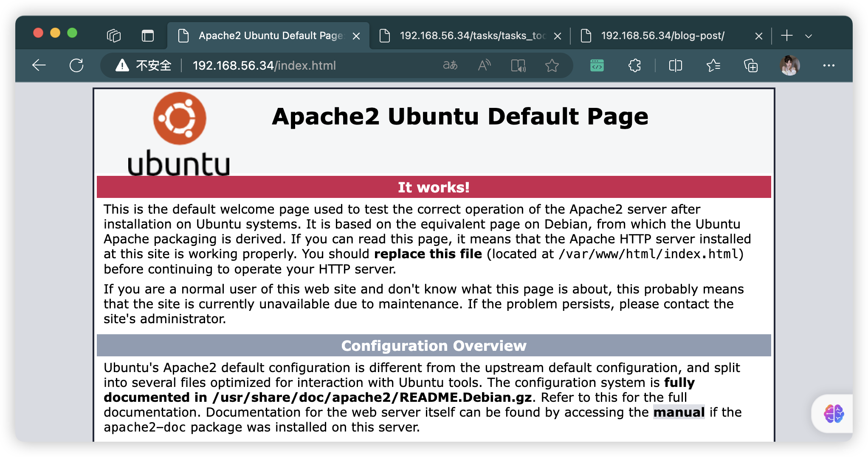Image resolution: width=868 pixels, height=457 pixels.
Task: Add page to favorites with star
Action: [552, 65]
